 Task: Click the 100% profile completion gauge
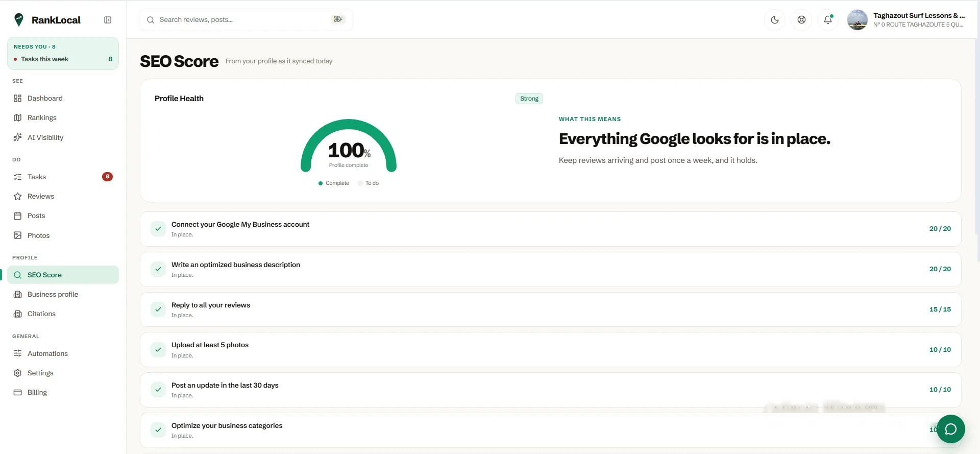point(349,146)
